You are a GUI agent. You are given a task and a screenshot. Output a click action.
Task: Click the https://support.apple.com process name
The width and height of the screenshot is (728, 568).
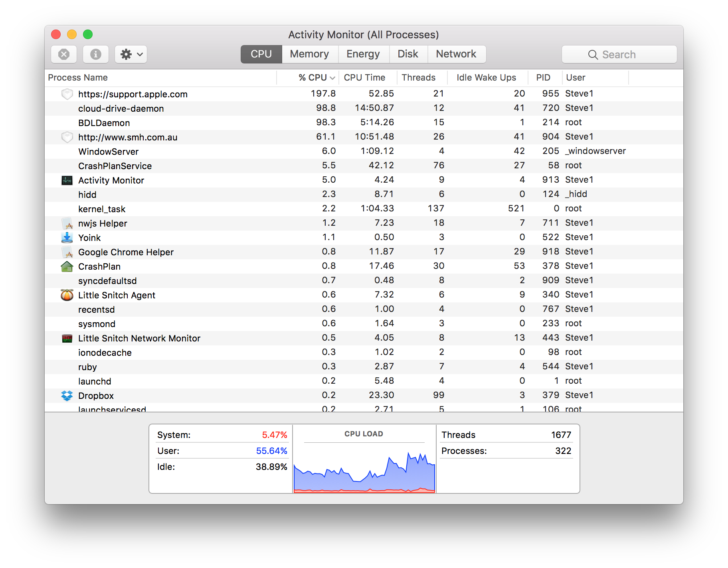tap(133, 94)
